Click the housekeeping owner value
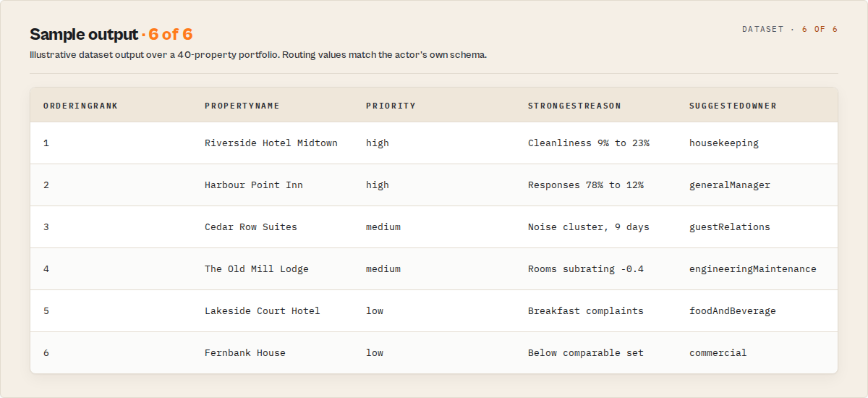Viewport: 868px width, 398px height. [x=724, y=143]
